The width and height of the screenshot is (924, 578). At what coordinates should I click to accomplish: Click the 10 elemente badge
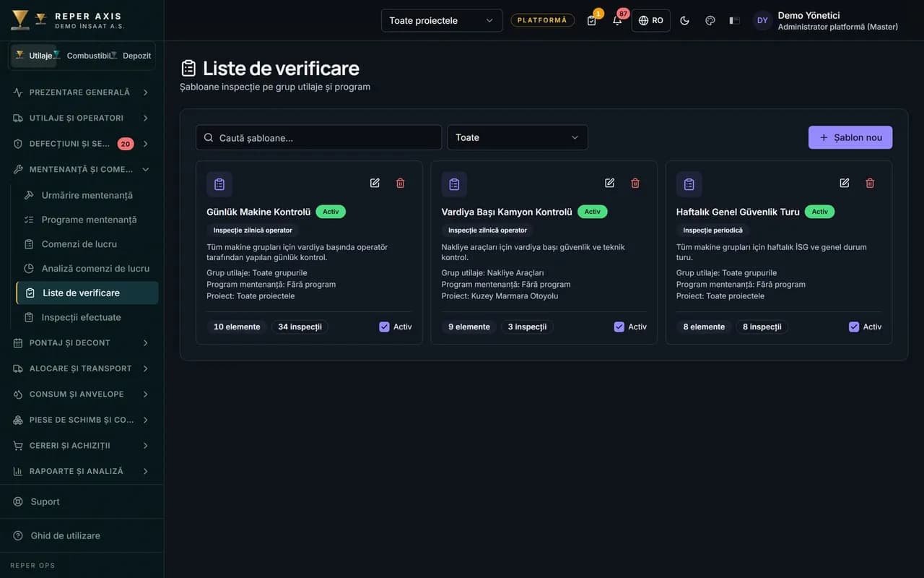tap(237, 327)
